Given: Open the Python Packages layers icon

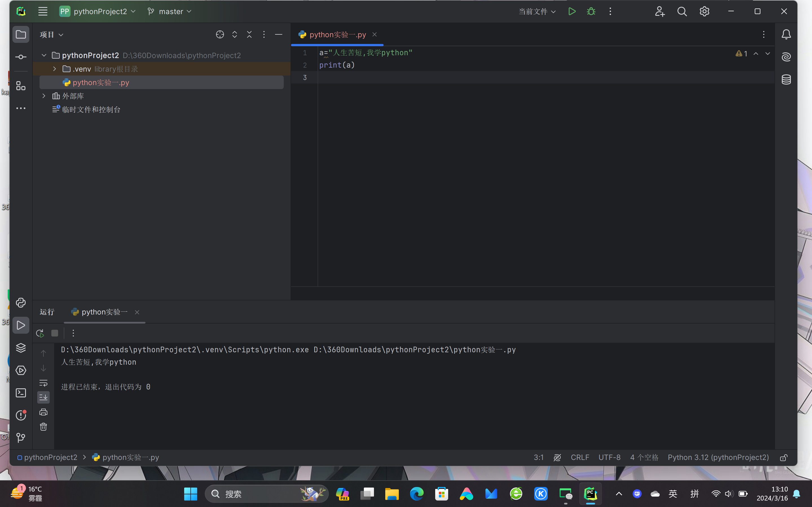Looking at the screenshot, I should point(21,348).
